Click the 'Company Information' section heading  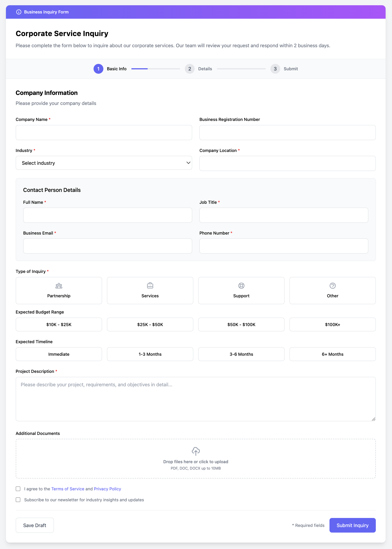pyautogui.click(x=47, y=93)
